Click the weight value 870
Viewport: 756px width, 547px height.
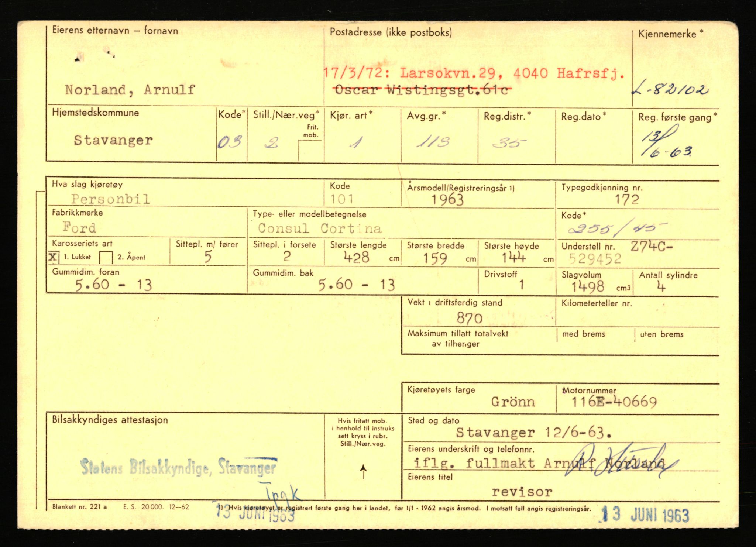[x=469, y=318]
